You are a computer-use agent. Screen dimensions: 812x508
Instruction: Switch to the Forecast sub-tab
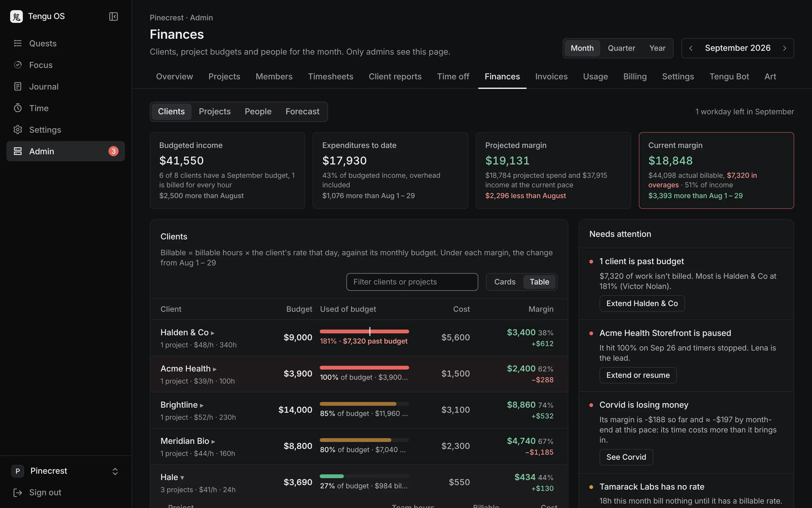(302, 111)
